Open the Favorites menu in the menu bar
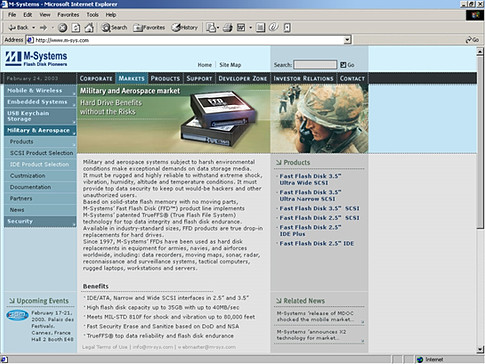 tap(68, 15)
